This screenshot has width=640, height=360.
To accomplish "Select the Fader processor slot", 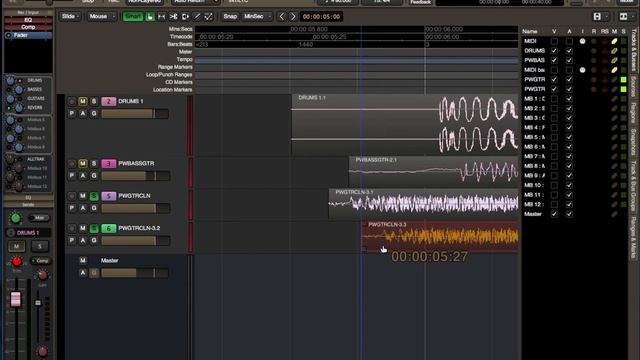I will (x=28, y=35).
